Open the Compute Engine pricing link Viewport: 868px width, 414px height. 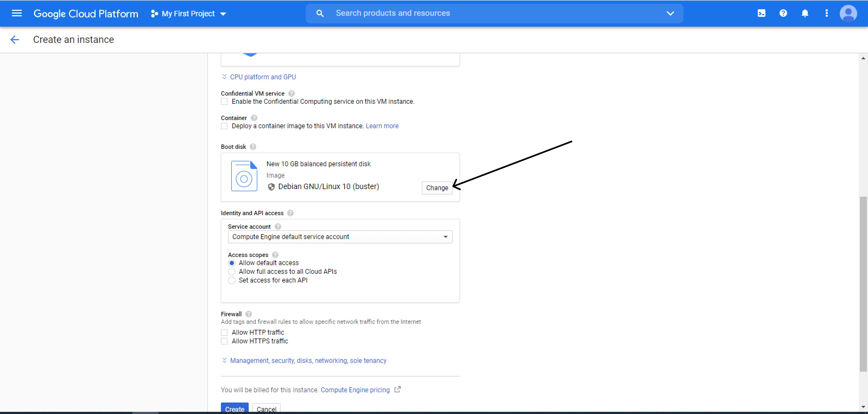click(x=355, y=390)
